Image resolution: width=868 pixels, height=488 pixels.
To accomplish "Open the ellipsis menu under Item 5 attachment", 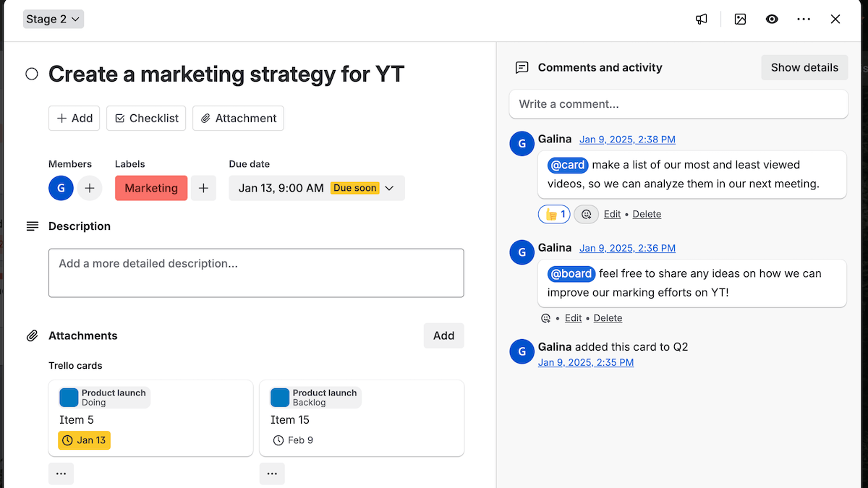I will coord(61,474).
